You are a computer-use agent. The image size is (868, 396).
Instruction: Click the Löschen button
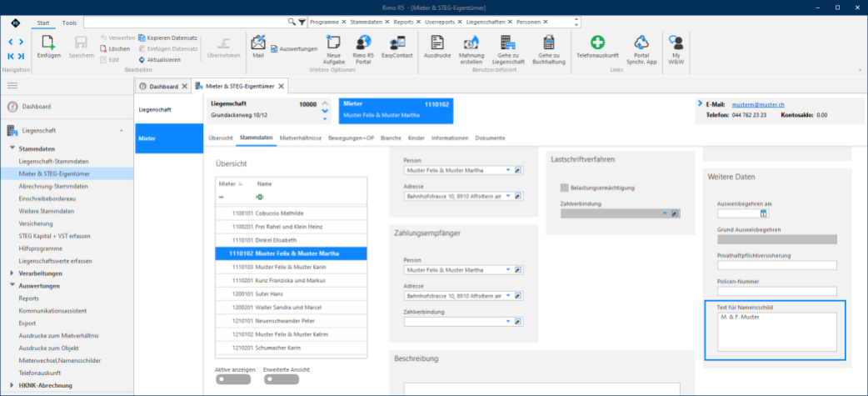pos(115,48)
